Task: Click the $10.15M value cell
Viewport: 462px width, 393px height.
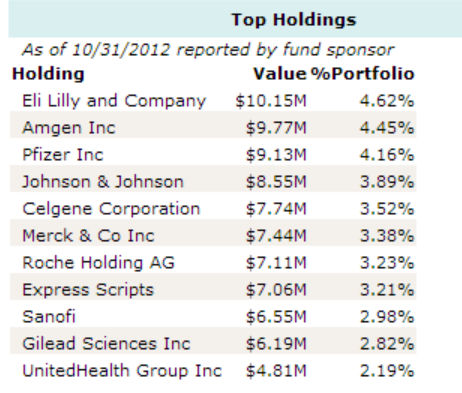Action: click(271, 101)
